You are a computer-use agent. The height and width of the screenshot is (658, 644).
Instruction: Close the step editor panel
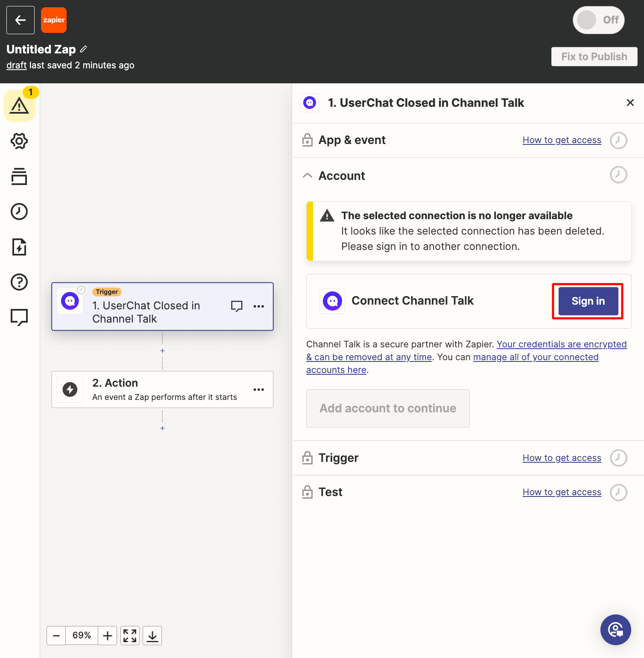[x=630, y=103]
